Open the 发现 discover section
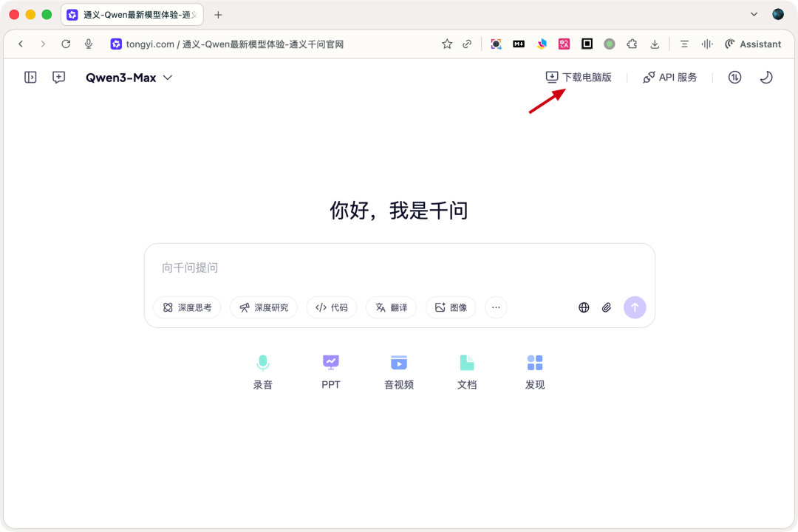The height and width of the screenshot is (532, 798). click(535, 369)
